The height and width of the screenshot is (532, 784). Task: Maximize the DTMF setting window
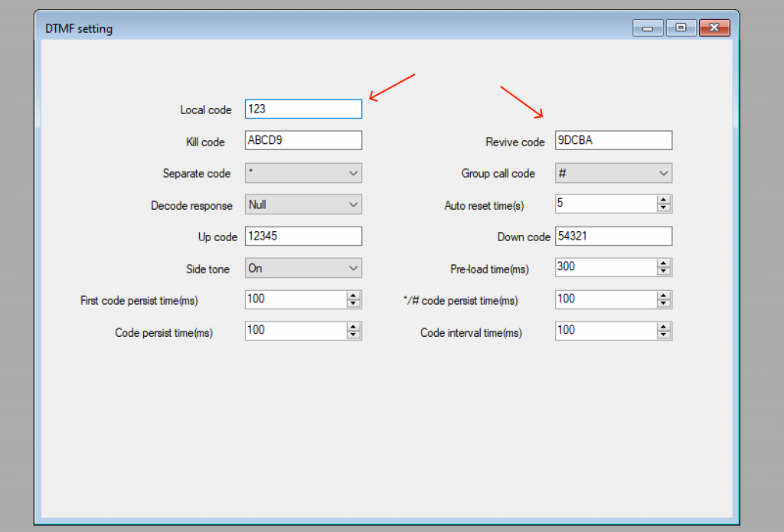click(681, 28)
